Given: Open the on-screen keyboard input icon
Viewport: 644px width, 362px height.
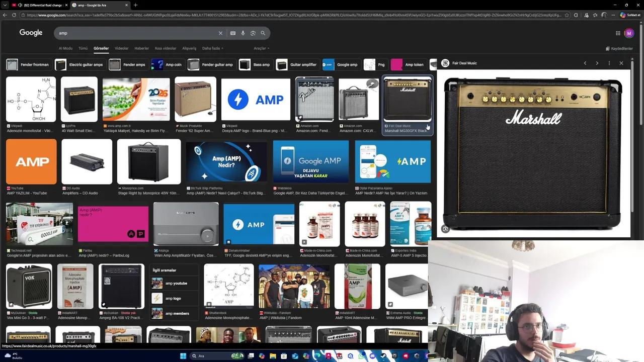Looking at the screenshot, I should pyautogui.click(x=232, y=33).
